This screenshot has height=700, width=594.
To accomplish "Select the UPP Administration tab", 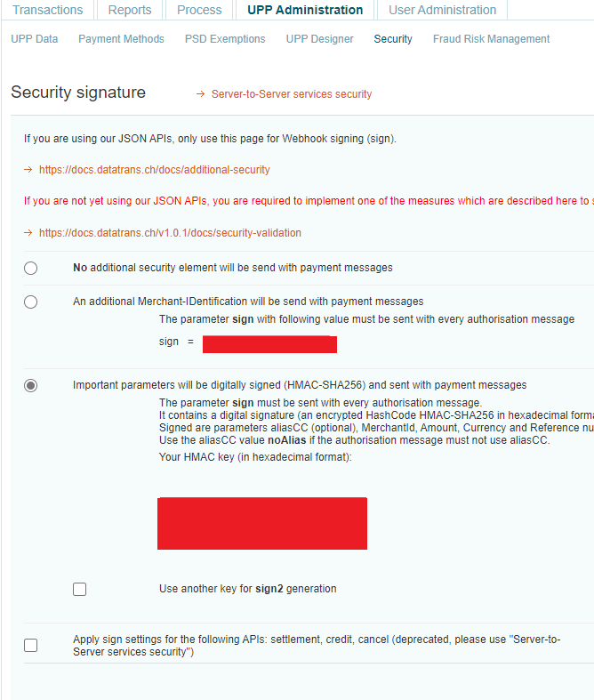I will pos(304,11).
